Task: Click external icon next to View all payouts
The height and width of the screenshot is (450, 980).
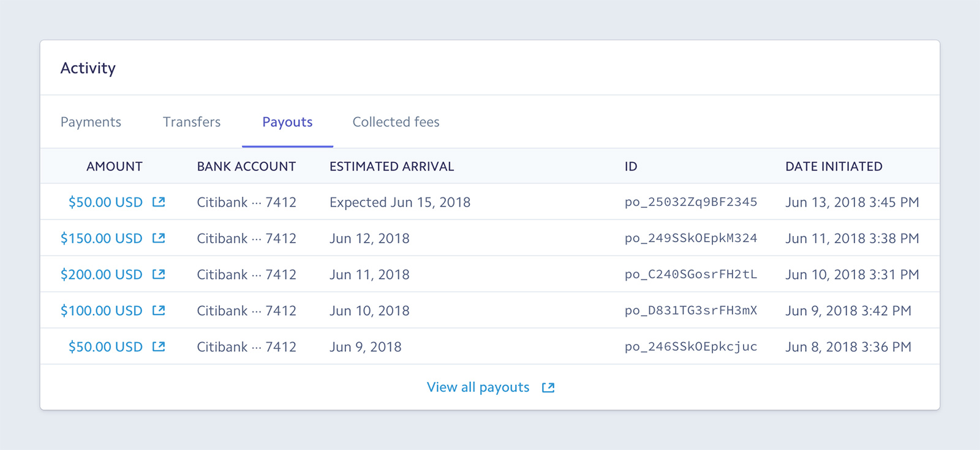Action: click(x=548, y=387)
